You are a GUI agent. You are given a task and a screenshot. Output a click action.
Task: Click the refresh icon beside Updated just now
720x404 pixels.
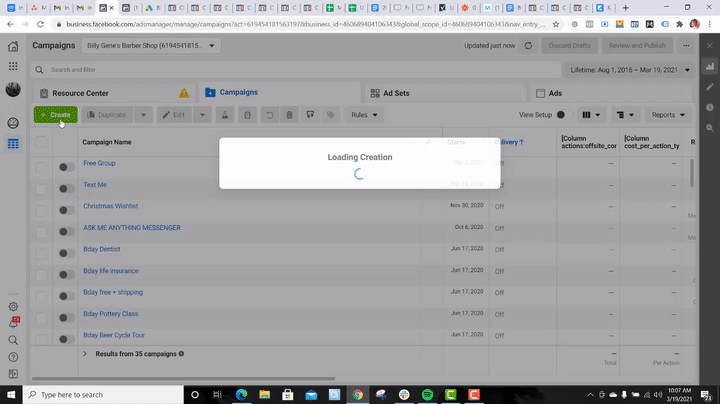(527, 46)
